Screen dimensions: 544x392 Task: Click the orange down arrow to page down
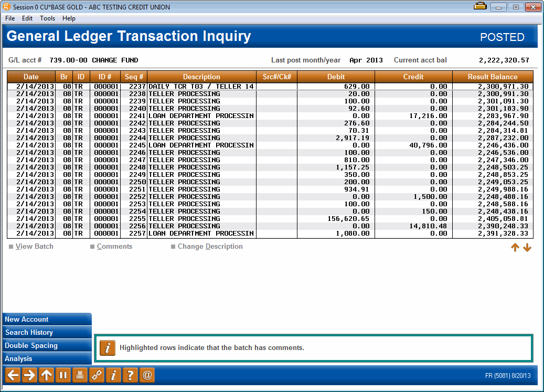click(x=527, y=247)
